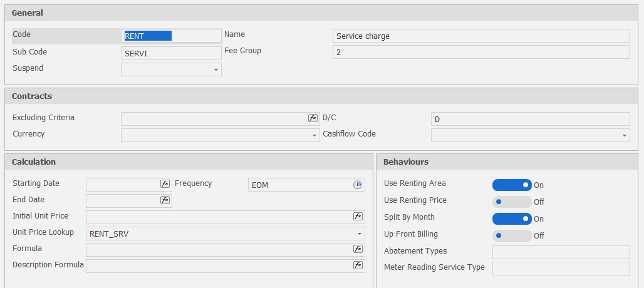The image size is (644, 288).
Task: Expand the Currency dropdown
Action: pos(314,135)
